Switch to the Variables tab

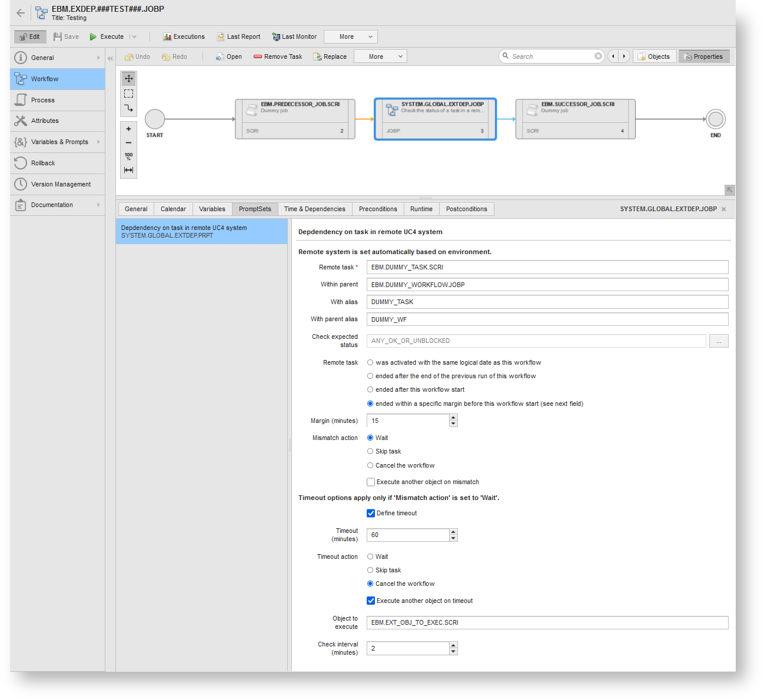(x=212, y=209)
